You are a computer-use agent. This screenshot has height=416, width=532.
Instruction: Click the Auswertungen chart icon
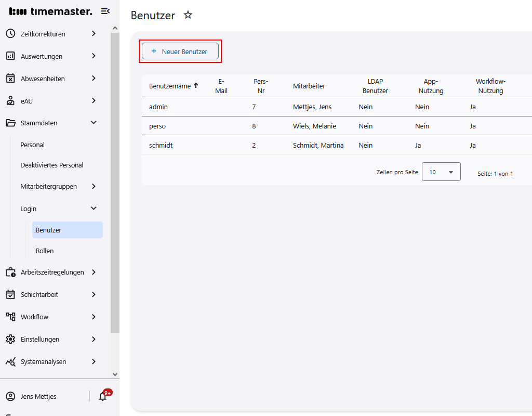[x=10, y=56]
